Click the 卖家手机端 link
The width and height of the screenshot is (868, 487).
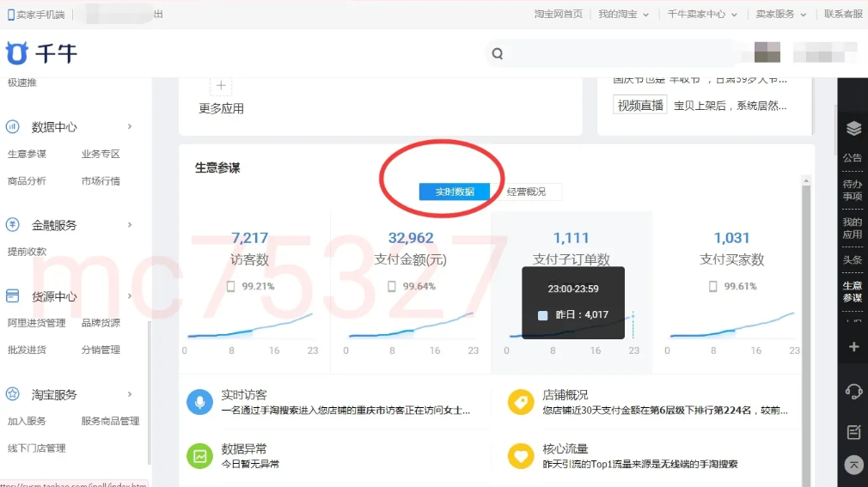point(40,15)
